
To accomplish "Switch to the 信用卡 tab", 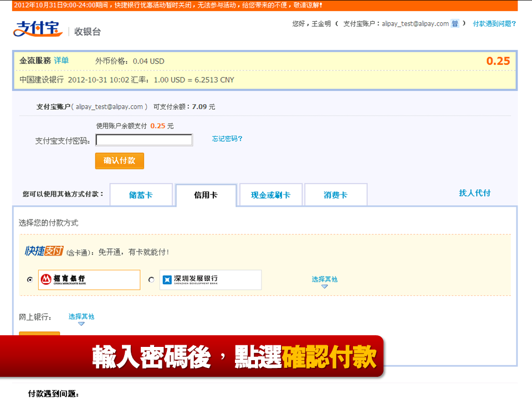I will (206, 195).
